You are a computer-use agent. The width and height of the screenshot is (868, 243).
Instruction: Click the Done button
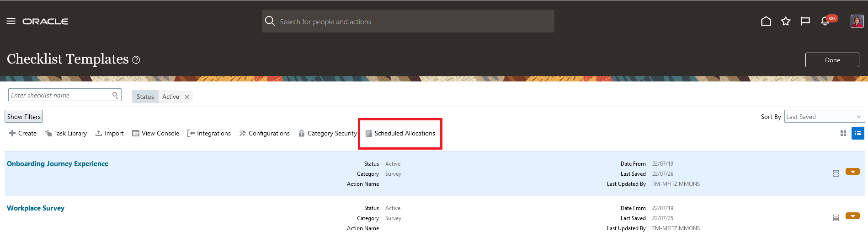coord(832,60)
